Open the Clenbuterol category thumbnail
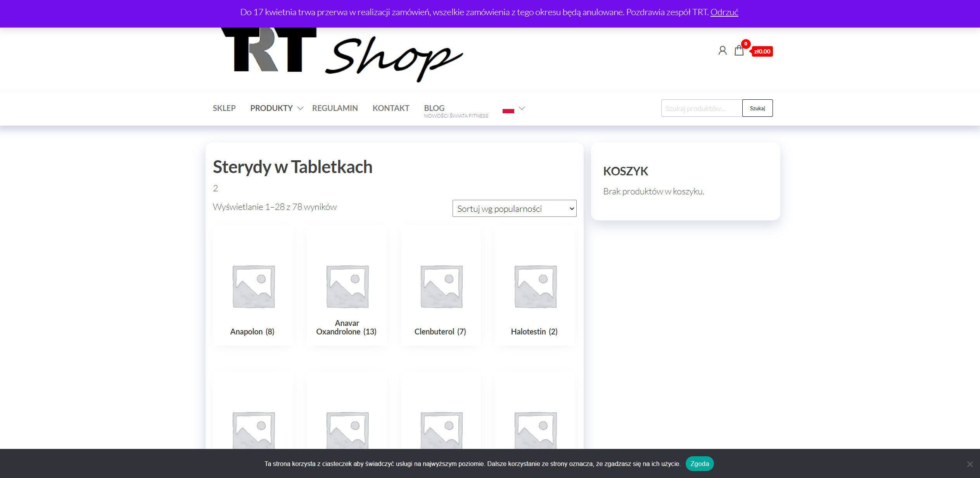 [x=441, y=287]
